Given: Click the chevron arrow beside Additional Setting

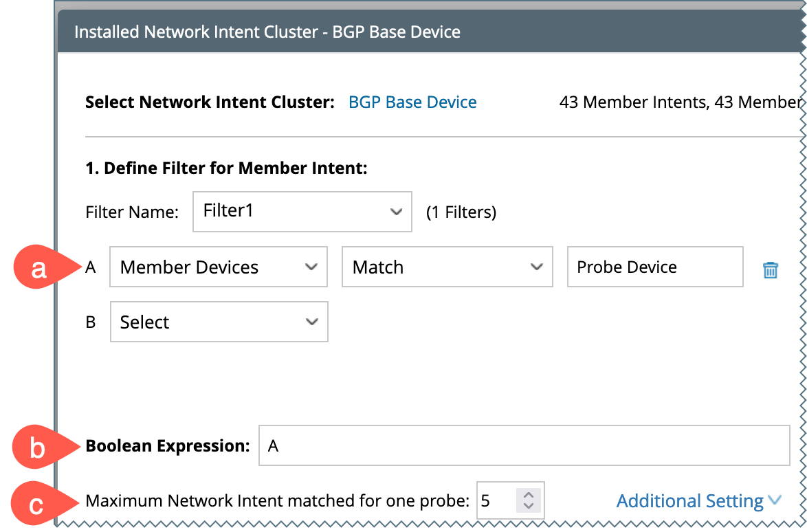Looking at the screenshot, I should (x=775, y=501).
